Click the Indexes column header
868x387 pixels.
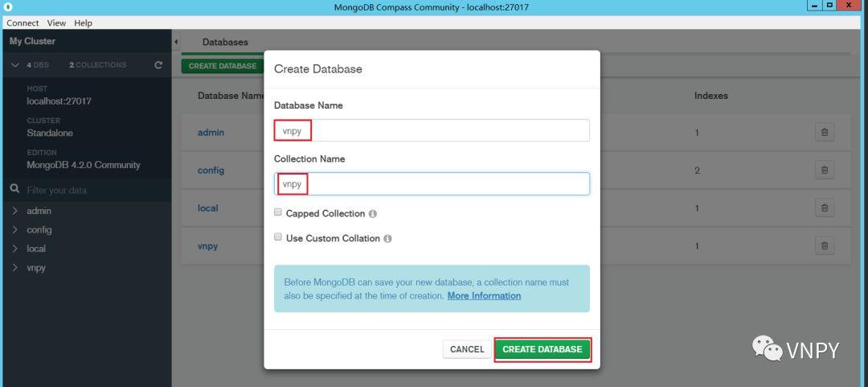[710, 96]
